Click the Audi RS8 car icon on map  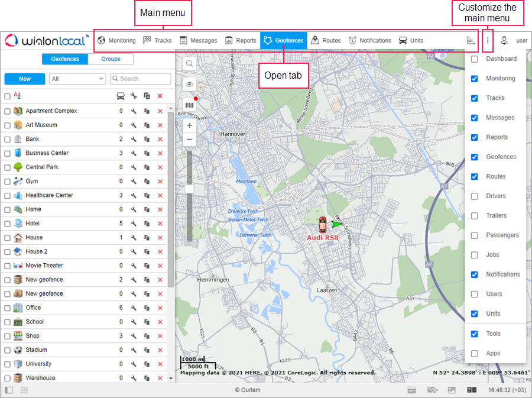tap(322, 225)
